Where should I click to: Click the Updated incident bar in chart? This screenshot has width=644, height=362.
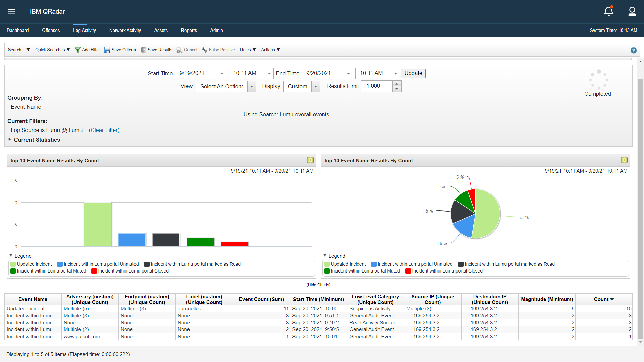point(98,224)
